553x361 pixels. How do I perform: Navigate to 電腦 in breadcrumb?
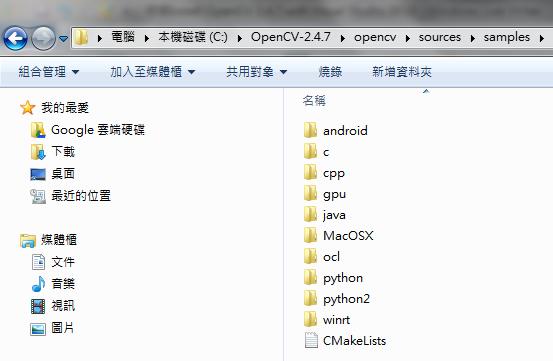(123, 37)
